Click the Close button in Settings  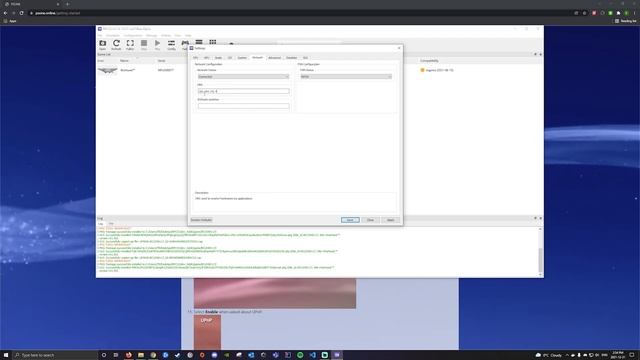pos(370,220)
